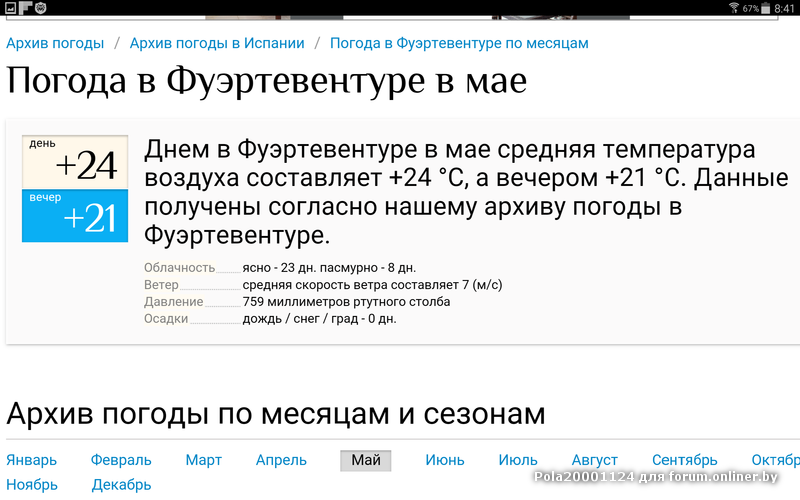Viewport: 800px width, 500px height.
Task: Select the Сентябрь month link
Action: (685, 460)
